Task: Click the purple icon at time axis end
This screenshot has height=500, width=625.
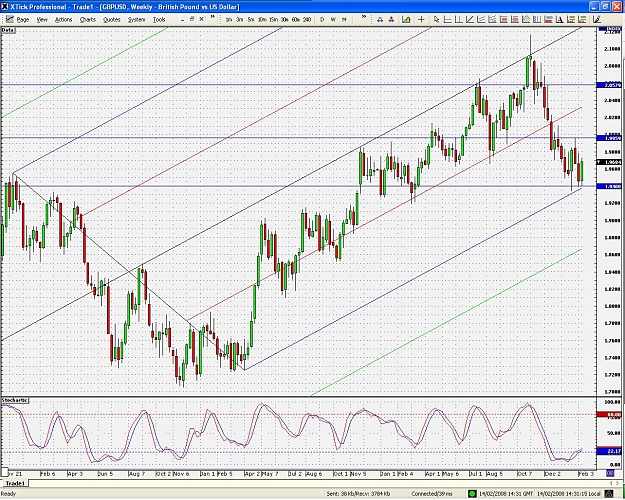Action: click(x=610, y=473)
